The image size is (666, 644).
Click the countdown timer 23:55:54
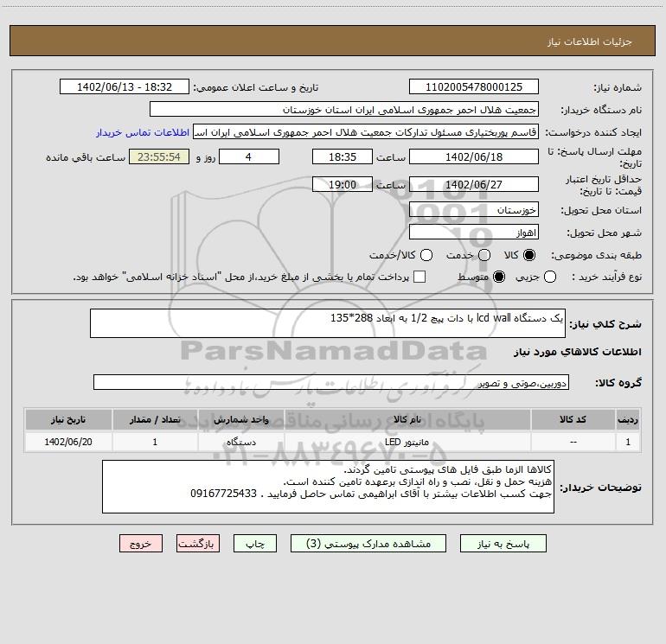pos(159,156)
